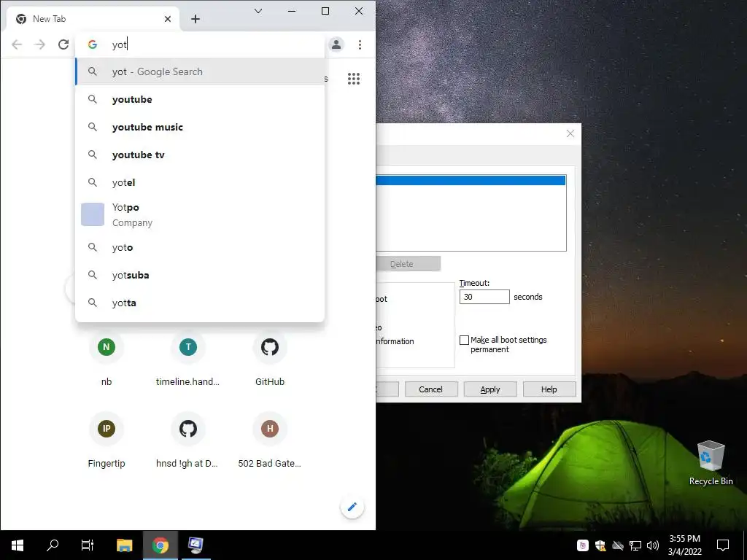The height and width of the screenshot is (560, 747).
Task: Edit the Timeout seconds field
Action: [x=484, y=297]
